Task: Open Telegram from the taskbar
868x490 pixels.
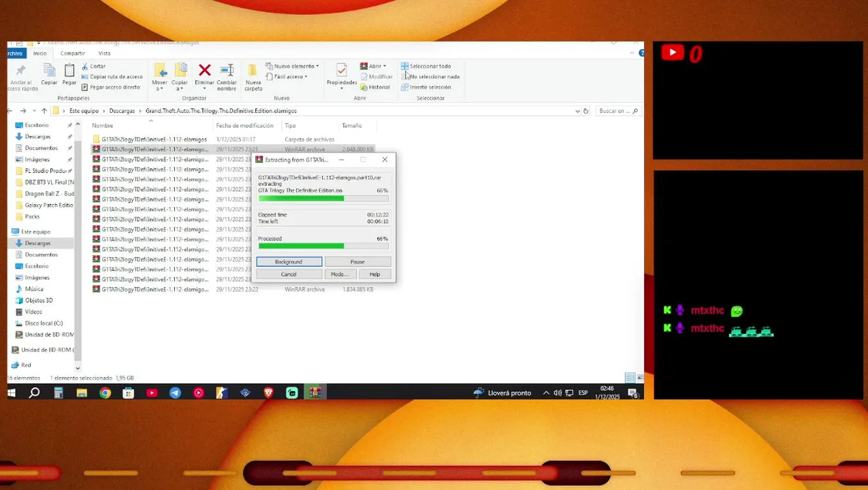Action: [x=175, y=393]
